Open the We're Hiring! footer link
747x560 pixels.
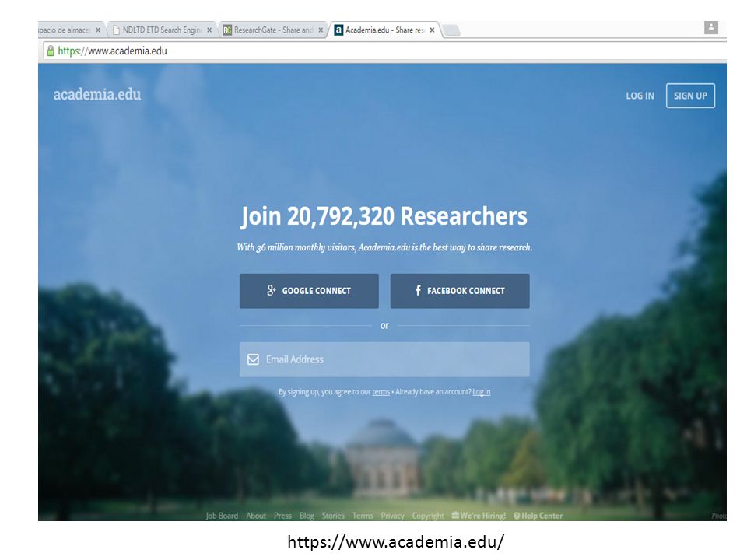[479, 516]
